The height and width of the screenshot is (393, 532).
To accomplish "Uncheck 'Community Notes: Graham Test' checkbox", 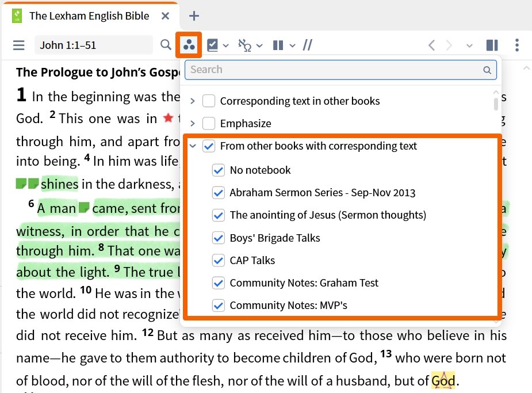I will click(x=218, y=283).
